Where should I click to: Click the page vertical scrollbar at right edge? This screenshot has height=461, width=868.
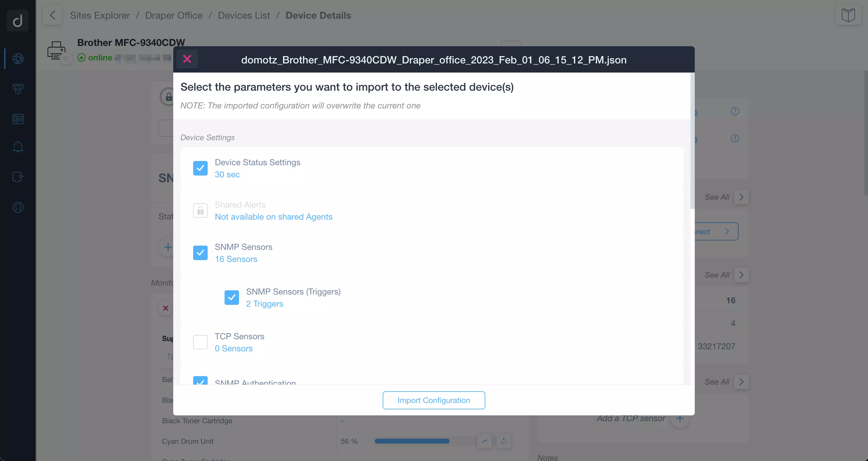(866, 133)
